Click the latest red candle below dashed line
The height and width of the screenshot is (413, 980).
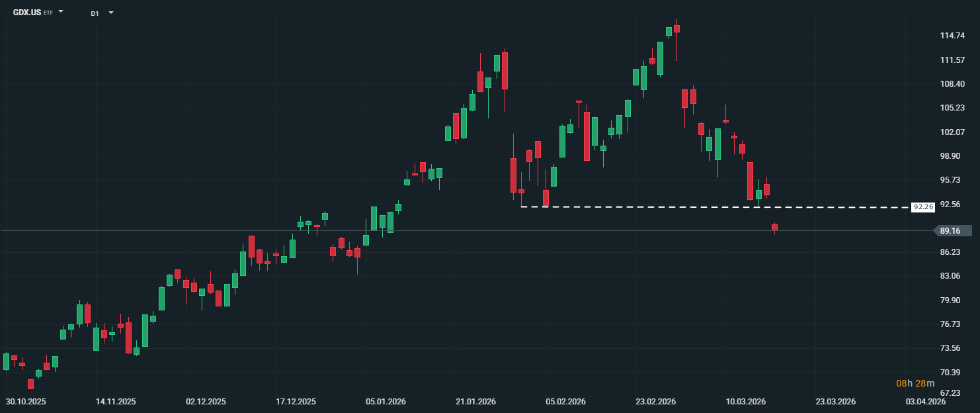(774, 228)
